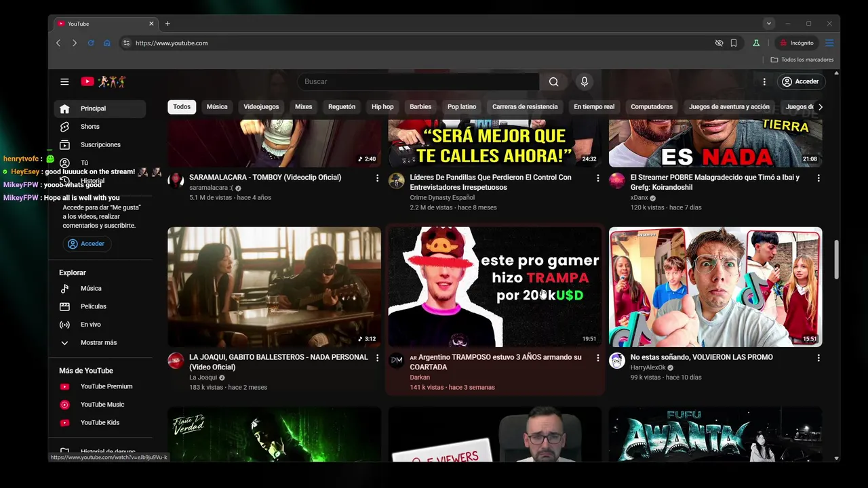The image size is (868, 488).
Task: Open Crime Dynasty Español channel avatar
Action: pyautogui.click(x=397, y=181)
